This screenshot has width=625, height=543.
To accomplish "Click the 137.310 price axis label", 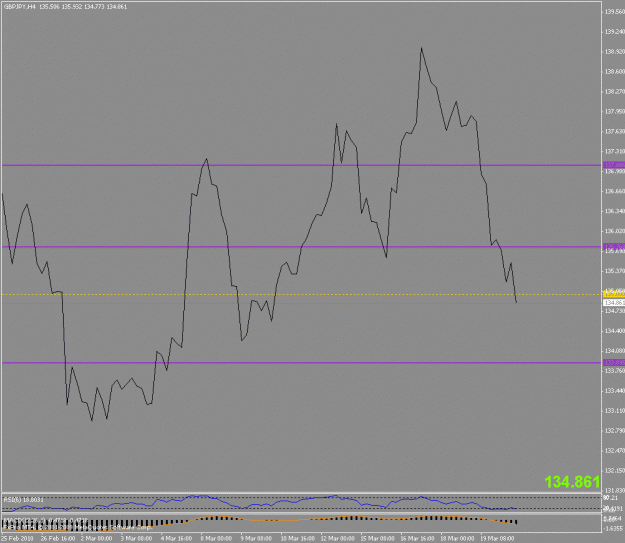I will click(615, 151).
